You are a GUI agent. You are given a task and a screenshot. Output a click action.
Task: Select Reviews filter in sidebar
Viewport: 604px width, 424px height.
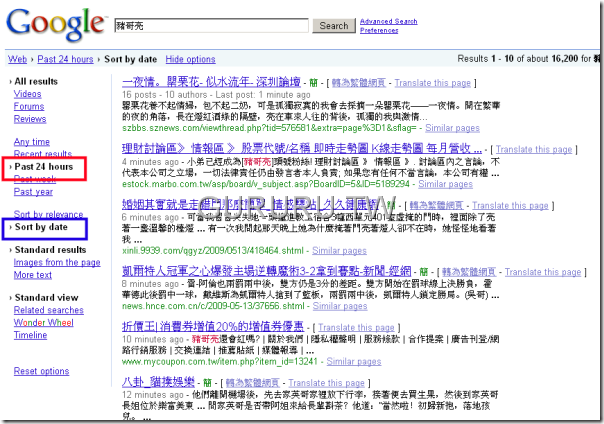30,119
